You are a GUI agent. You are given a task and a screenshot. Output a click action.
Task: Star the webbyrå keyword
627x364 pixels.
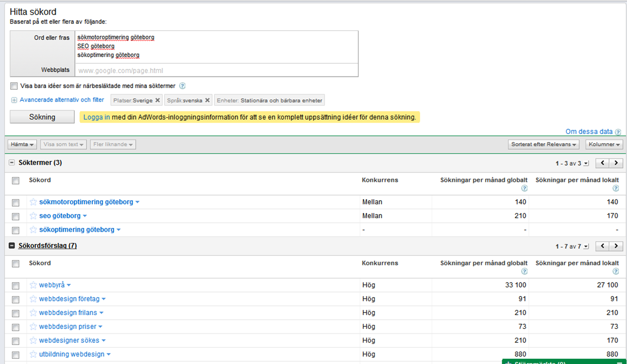point(33,285)
